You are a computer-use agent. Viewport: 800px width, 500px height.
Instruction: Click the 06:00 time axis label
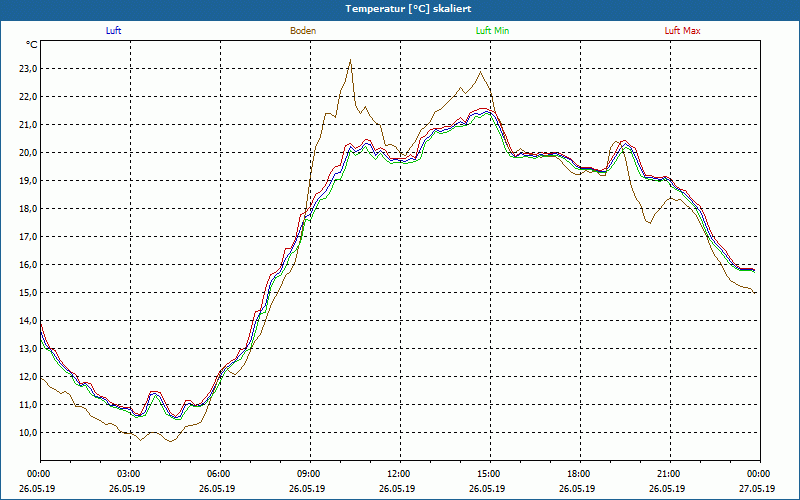tap(220, 474)
